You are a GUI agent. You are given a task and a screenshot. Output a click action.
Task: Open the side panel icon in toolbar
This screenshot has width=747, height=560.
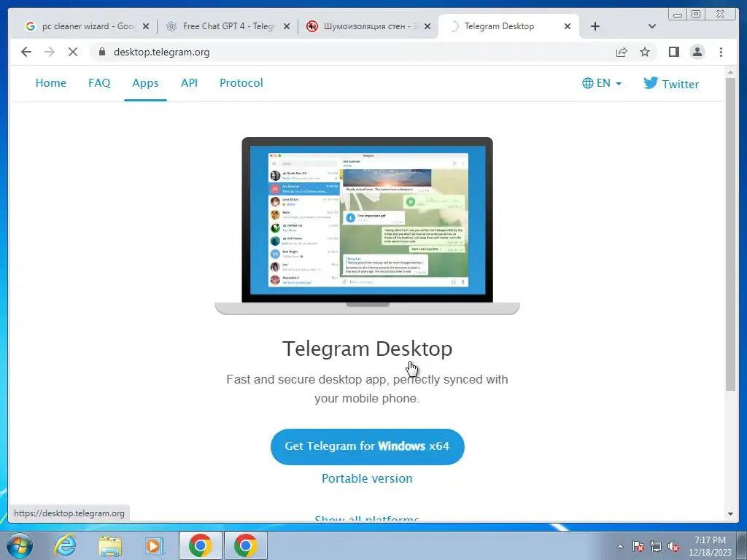(673, 52)
